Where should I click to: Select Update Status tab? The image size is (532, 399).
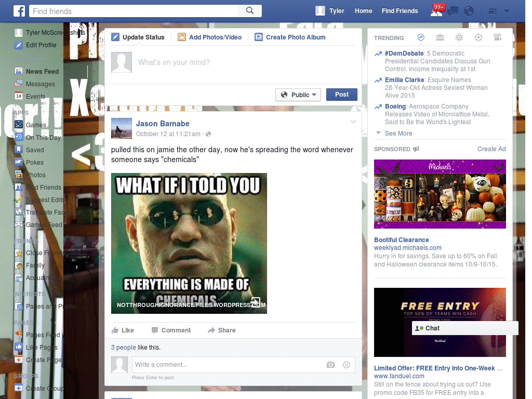(x=138, y=37)
